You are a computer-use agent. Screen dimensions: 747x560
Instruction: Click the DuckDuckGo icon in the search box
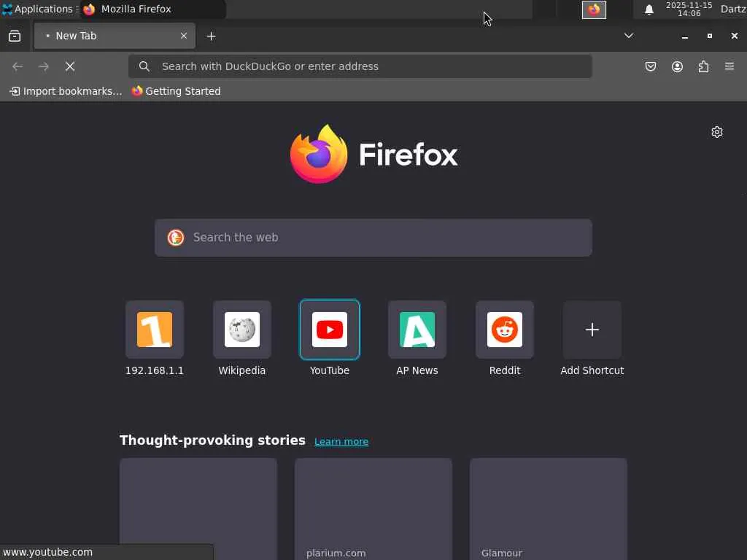175,237
